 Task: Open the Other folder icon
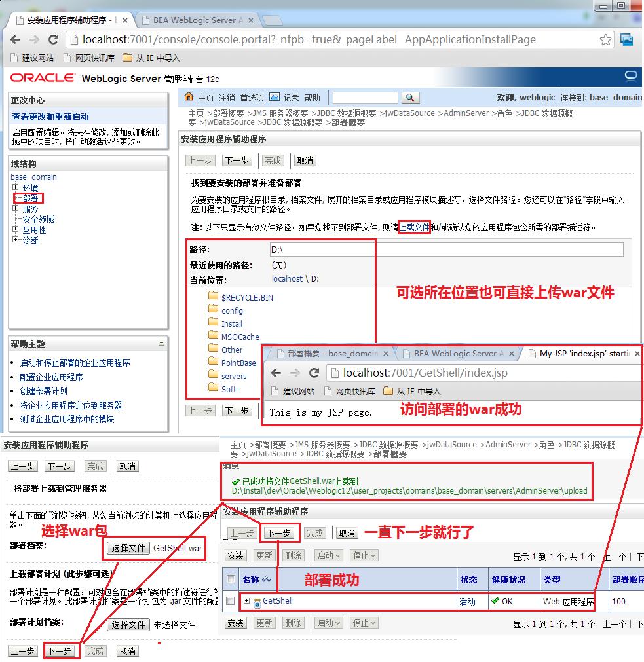click(214, 348)
